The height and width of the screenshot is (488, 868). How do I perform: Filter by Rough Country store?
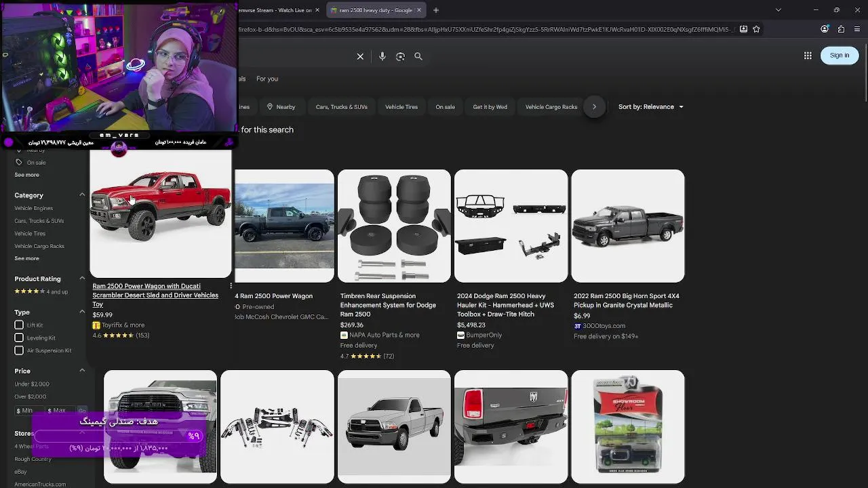coord(33,459)
